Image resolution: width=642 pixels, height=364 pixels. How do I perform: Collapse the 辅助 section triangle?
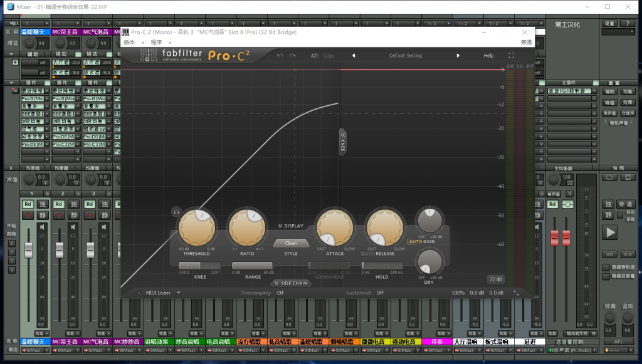[11, 54]
